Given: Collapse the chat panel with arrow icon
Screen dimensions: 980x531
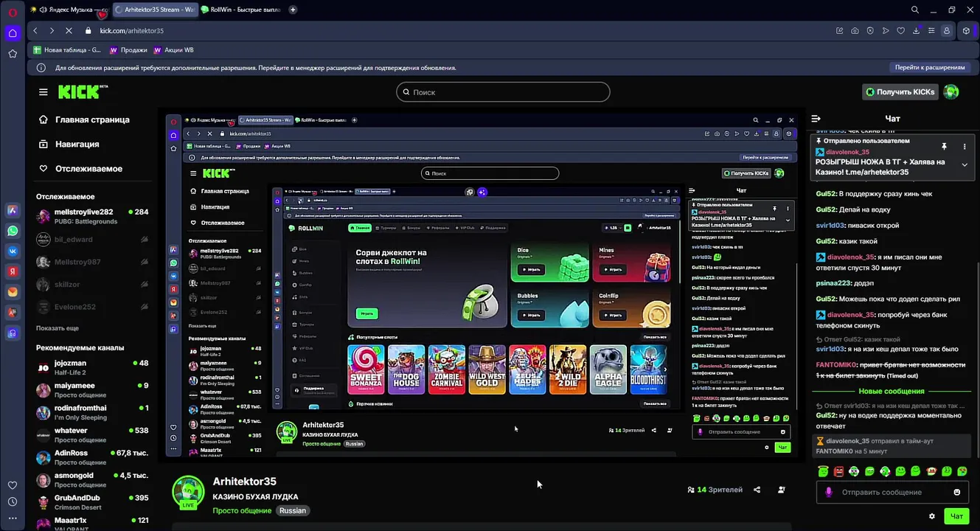Looking at the screenshot, I should 816,119.
